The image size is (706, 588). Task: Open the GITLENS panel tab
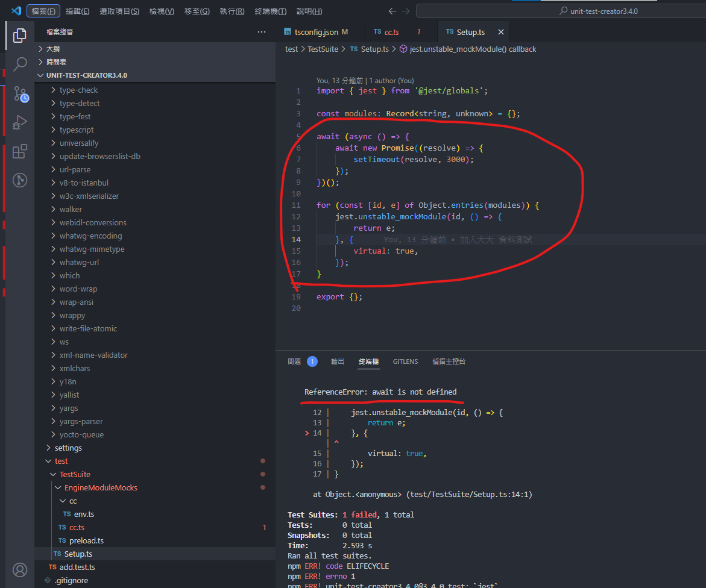[x=405, y=361]
